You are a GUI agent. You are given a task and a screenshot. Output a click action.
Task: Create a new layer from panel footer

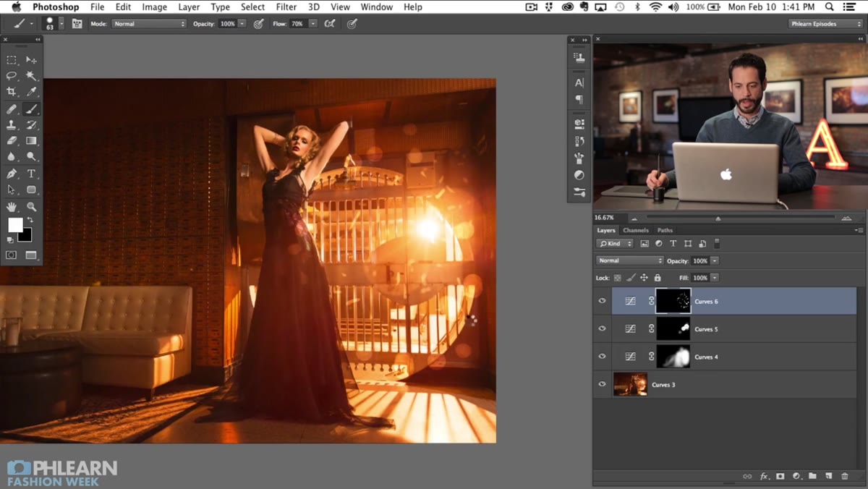[829, 476]
